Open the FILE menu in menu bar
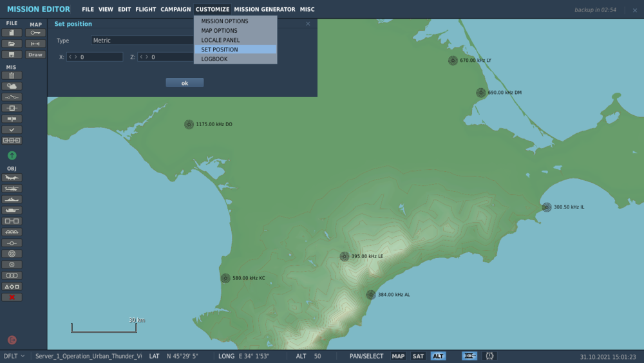Image resolution: width=644 pixels, height=363 pixels. [88, 9]
